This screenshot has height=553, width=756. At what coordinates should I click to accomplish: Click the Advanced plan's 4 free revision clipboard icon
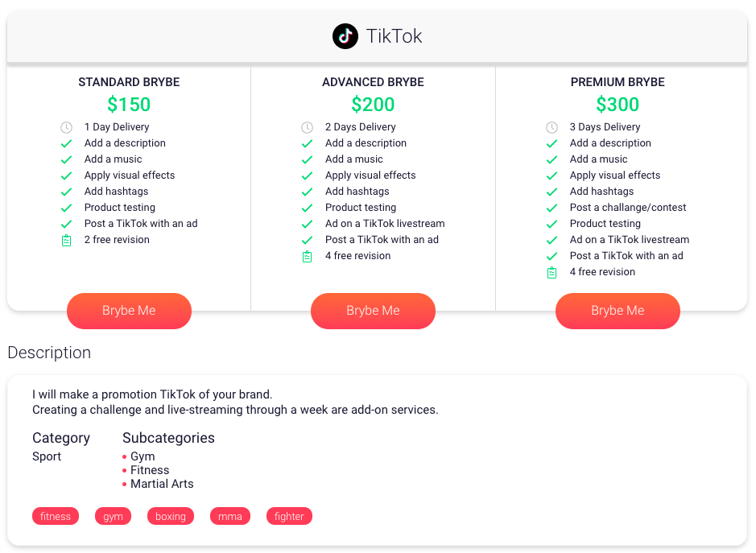307,257
